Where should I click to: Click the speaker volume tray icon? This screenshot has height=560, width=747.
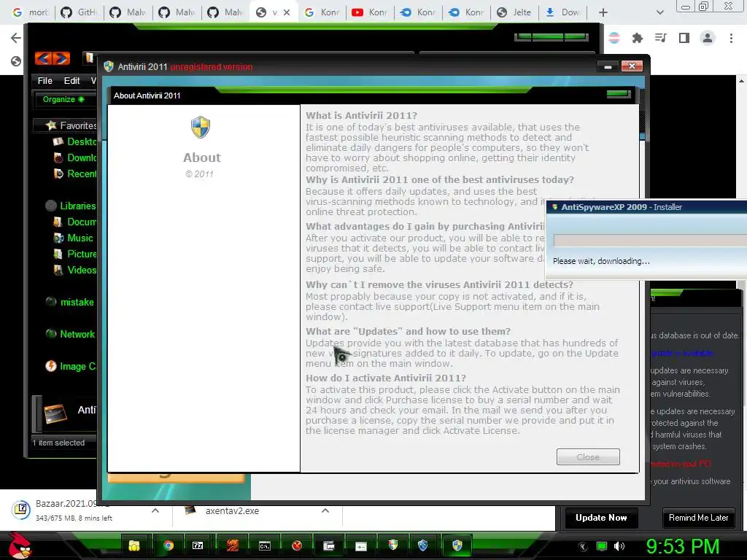(x=619, y=546)
